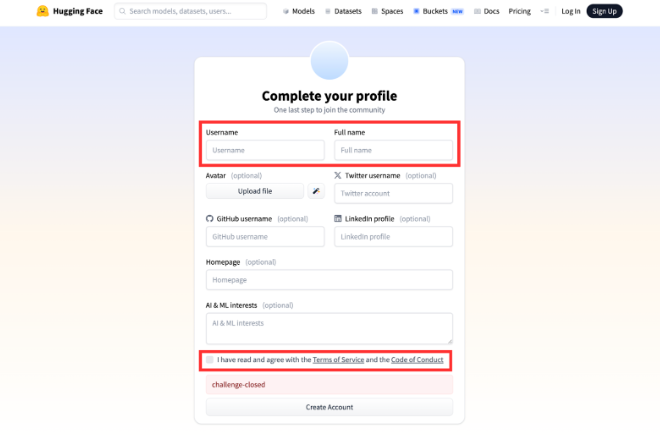660x443 pixels.
Task: Click the Upload file button
Action: tap(255, 191)
